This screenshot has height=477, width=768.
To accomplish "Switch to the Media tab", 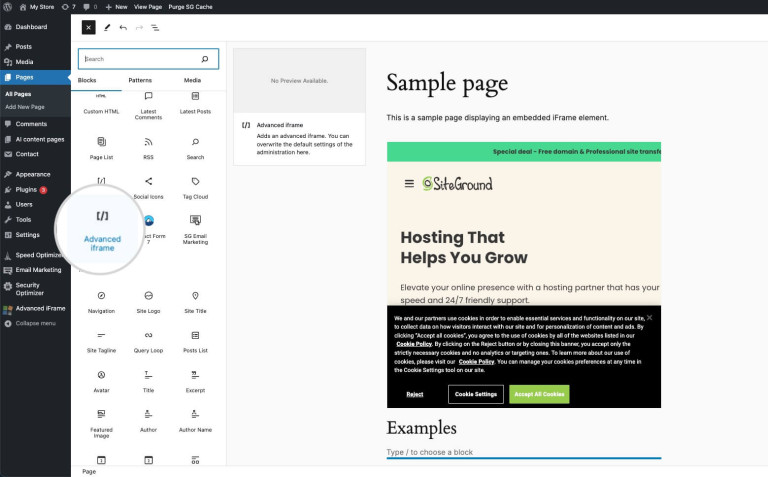I will [x=192, y=80].
